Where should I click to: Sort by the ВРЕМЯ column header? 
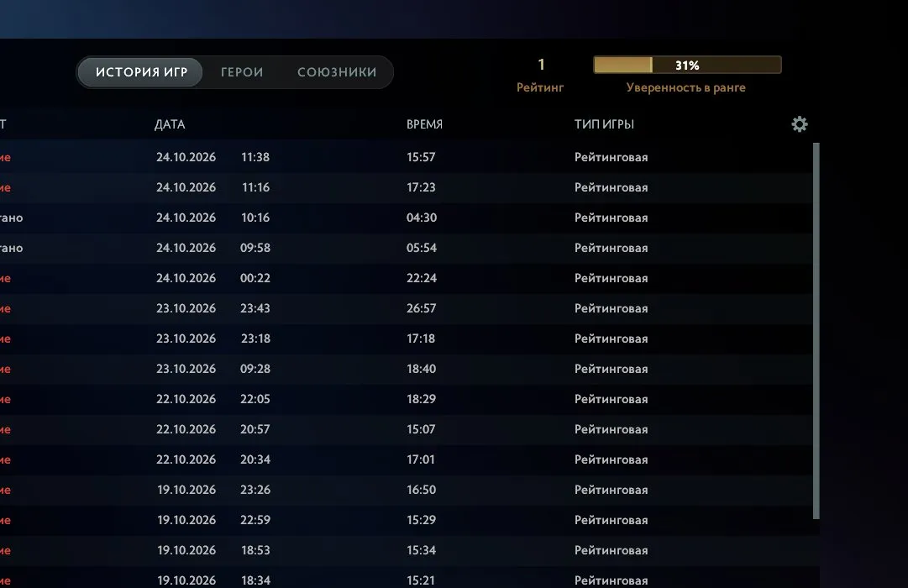[x=424, y=124]
